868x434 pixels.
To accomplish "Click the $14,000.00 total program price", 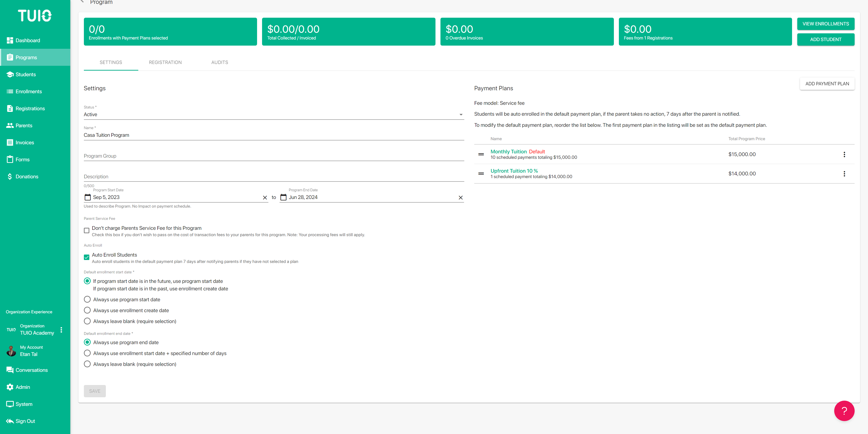I will (x=742, y=174).
